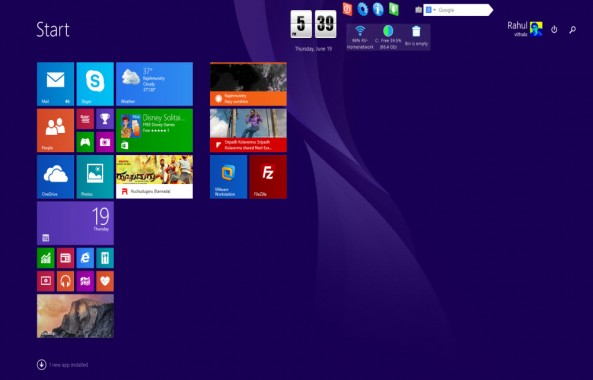
Task: Launch the VMware Workstation tile
Action: pyautogui.click(x=229, y=177)
